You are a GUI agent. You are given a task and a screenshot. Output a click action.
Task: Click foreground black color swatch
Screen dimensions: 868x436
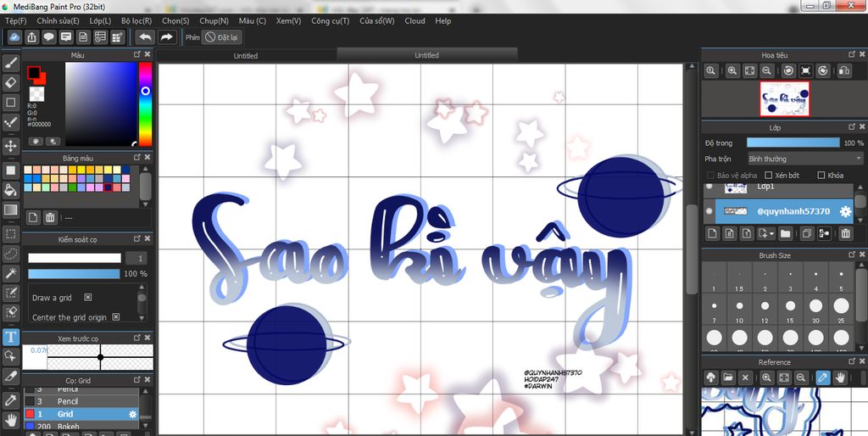tap(34, 73)
